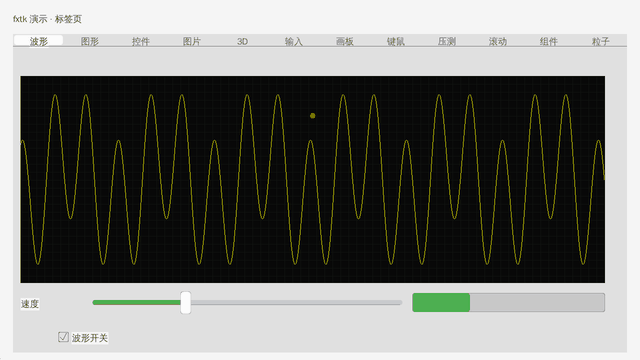Viewport: 640px width, 360px height.
Task: Click the yellow dot on waveform canvas
Action: pos(313,116)
